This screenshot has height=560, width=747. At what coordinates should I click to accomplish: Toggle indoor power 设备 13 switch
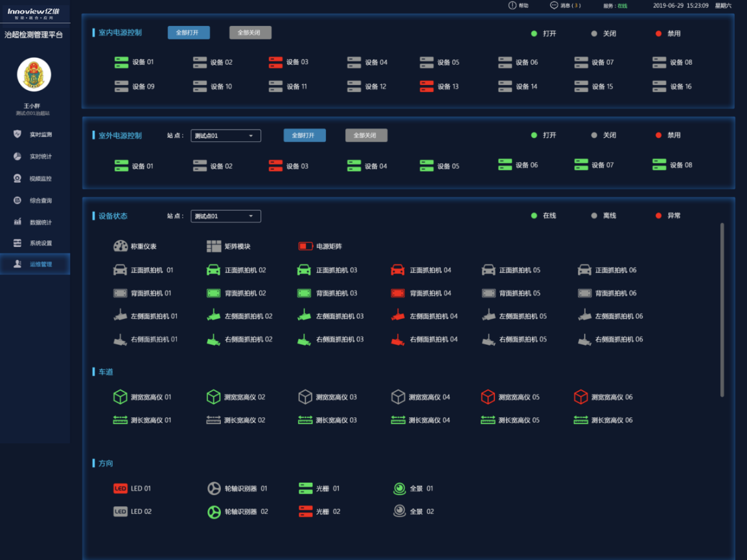pyautogui.click(x=426, y=86)
